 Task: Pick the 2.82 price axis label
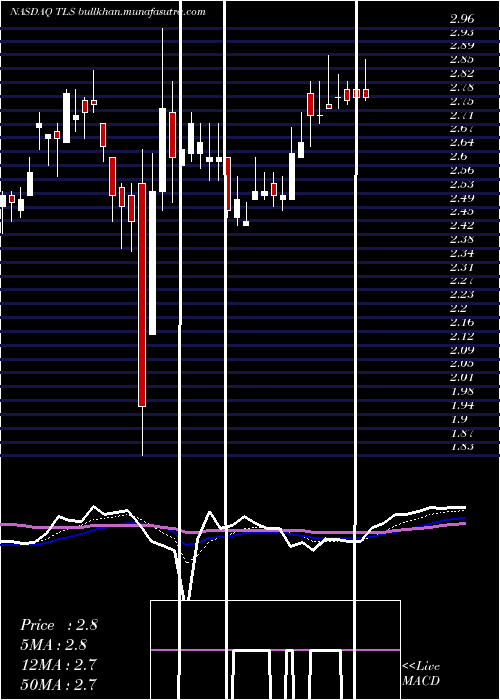pyautogui.click(x=462, y=74)
